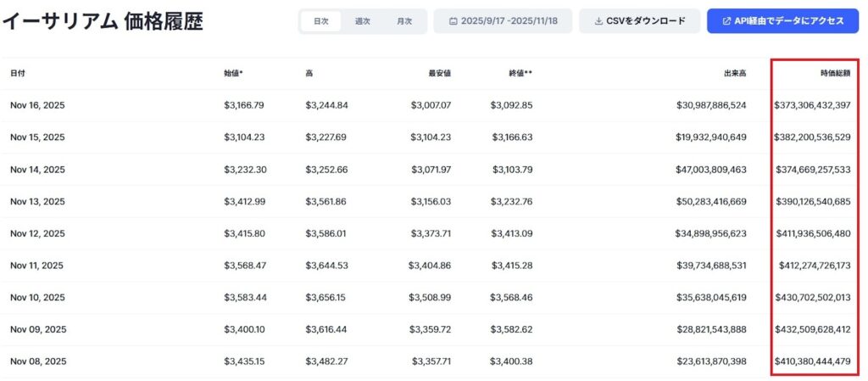868x381 pixels.
Task: Click the 終値** column header
Action: pyautogui.click(x=521, y=73)
